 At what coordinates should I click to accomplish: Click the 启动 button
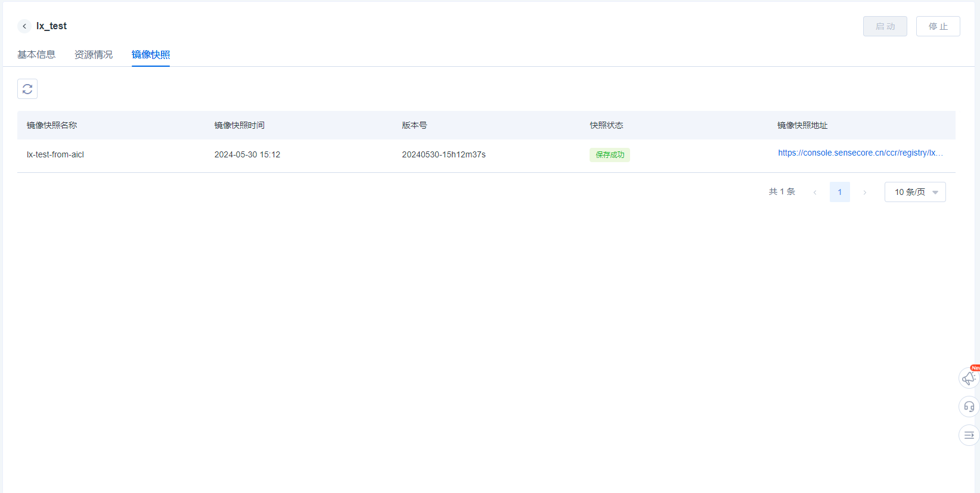click(885, 26)
